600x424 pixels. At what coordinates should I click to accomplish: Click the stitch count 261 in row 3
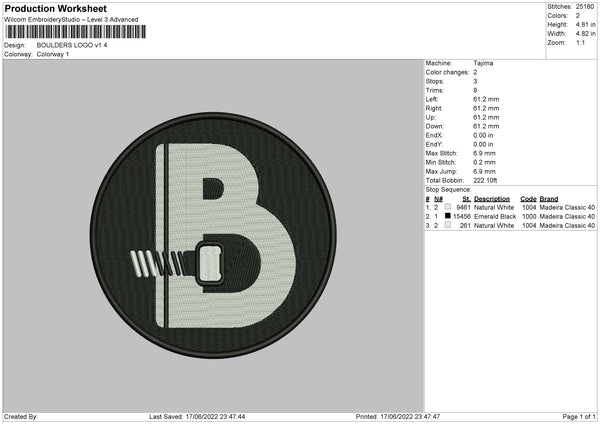point(465,226)
